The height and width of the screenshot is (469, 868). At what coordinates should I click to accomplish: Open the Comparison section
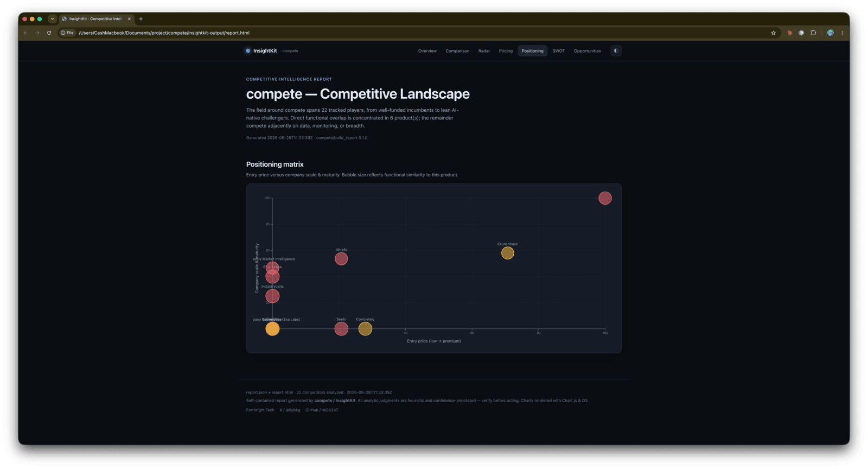457,51
